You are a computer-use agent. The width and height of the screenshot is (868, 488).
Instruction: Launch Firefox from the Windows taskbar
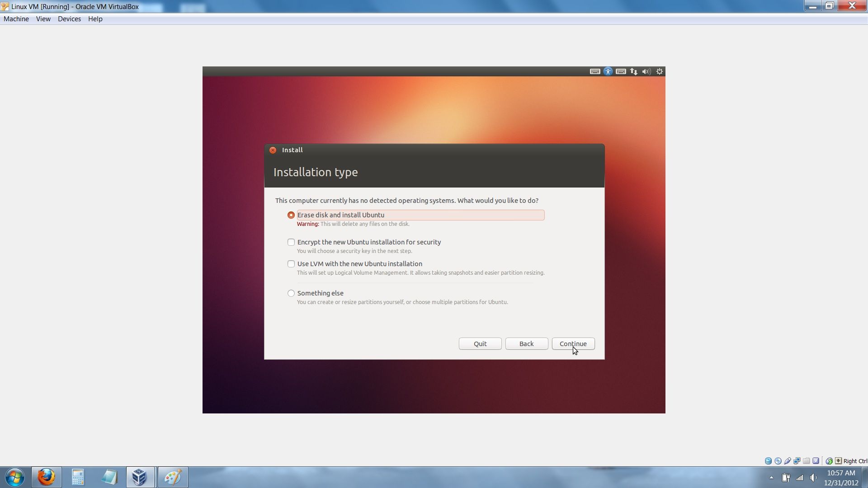pyautogui.click(x=47, y=477)
